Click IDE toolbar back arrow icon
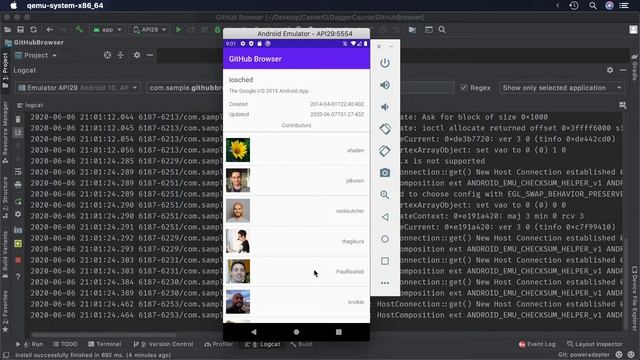This screenshot has width=640, height=360. 49,30
